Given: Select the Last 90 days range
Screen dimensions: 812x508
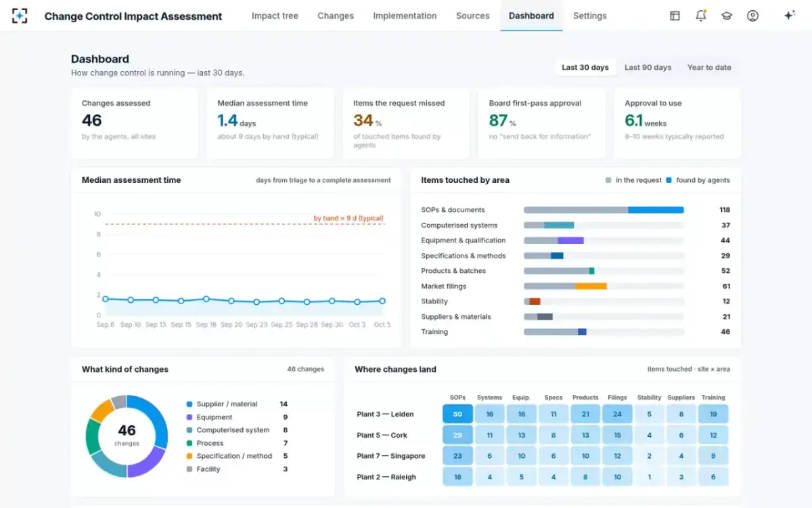Looking at the screenshot, I should point(648,67).
